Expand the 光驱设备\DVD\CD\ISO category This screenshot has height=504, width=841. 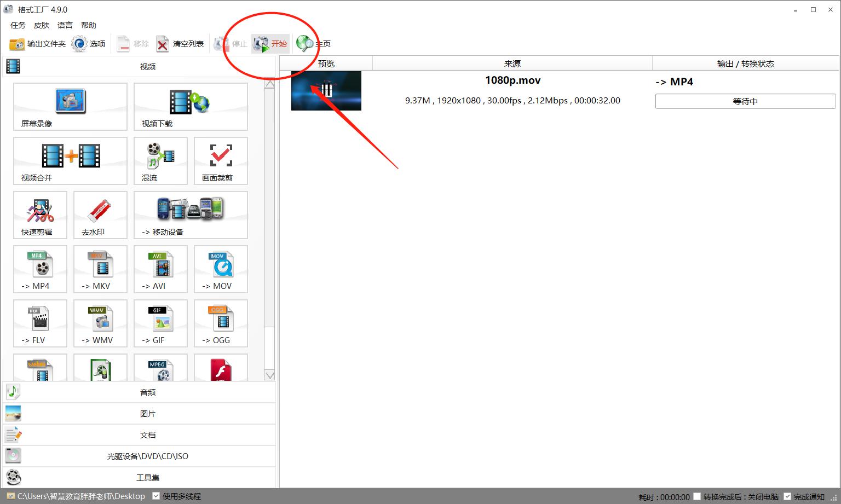coord(139,456)
